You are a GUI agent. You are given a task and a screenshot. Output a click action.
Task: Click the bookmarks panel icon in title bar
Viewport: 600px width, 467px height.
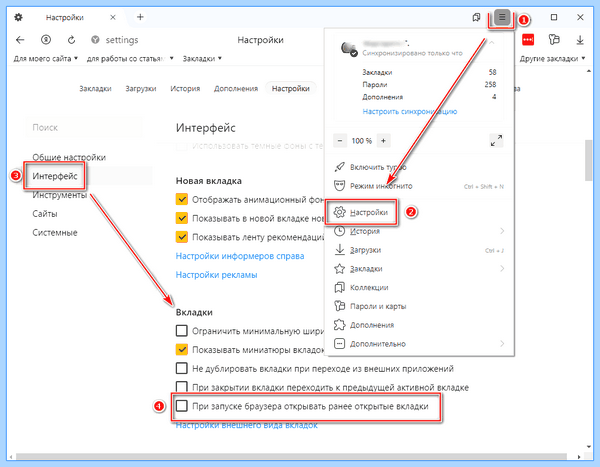[476, 17]
